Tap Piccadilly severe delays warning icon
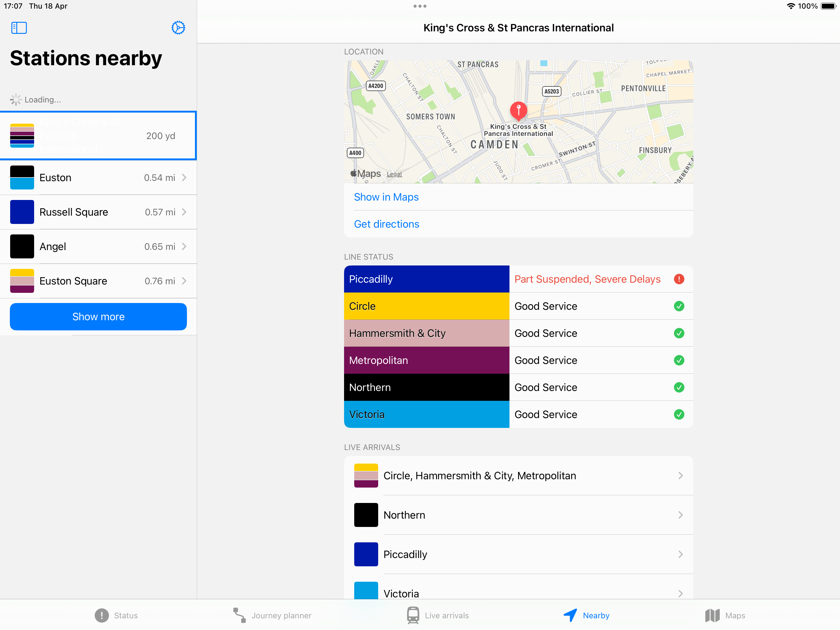Image resolution: width=840 pixels, height=630 pixels. click(x=679, y=279)
